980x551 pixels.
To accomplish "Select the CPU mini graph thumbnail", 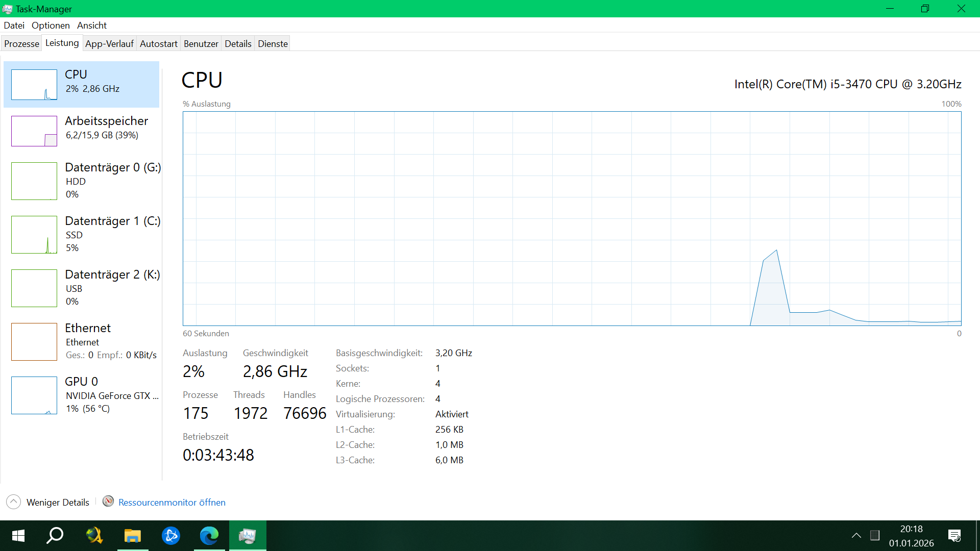I will coord(34,85).
